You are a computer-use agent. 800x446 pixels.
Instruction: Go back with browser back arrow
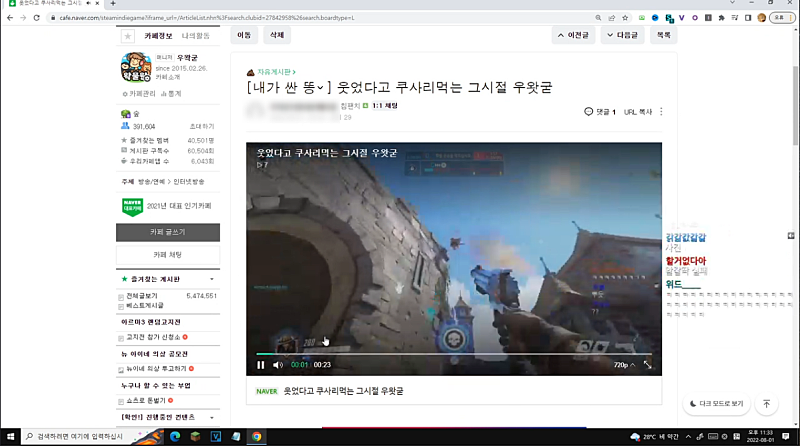coord(10,17)
